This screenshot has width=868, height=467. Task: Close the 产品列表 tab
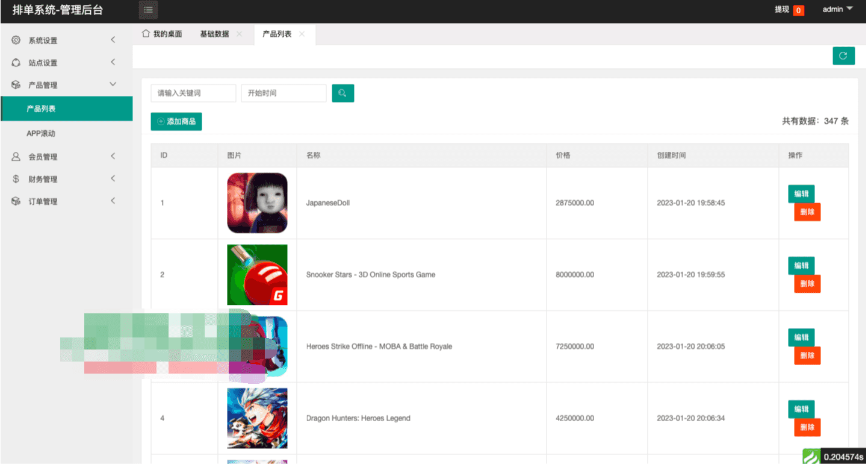coord(302,34)
